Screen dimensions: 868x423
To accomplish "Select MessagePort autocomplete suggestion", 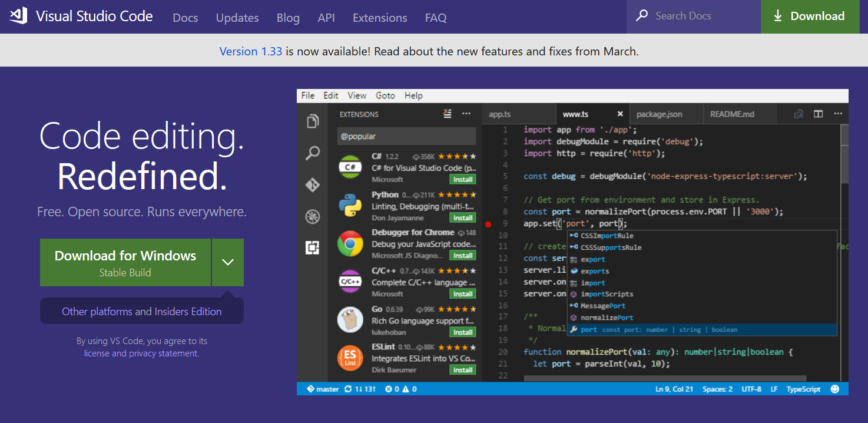I will pos(701,306).
